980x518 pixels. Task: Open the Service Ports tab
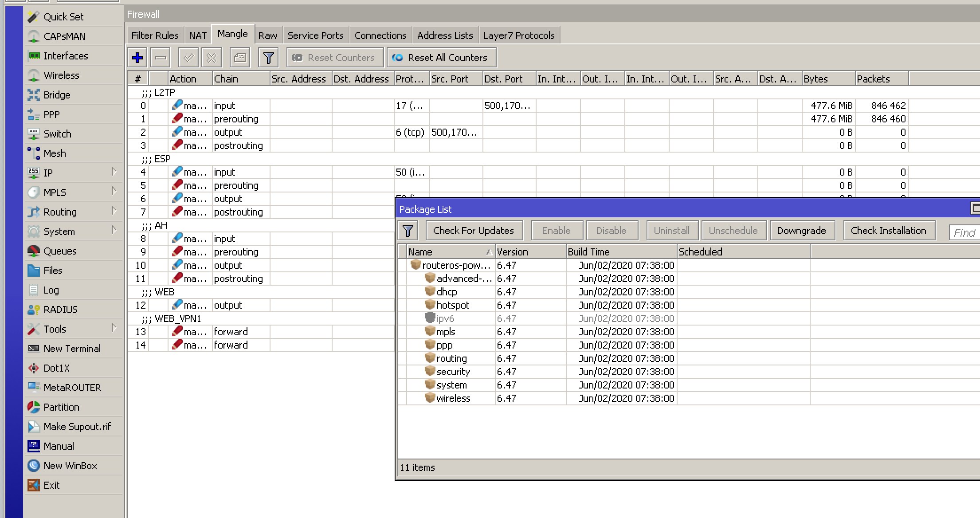point(315,35)
